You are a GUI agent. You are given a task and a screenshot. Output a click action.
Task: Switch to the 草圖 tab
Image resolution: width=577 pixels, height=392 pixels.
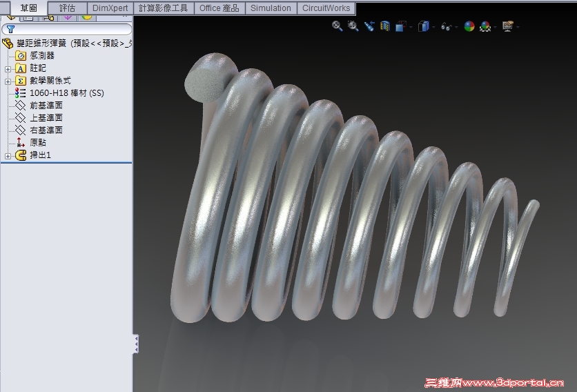(29, 8)
